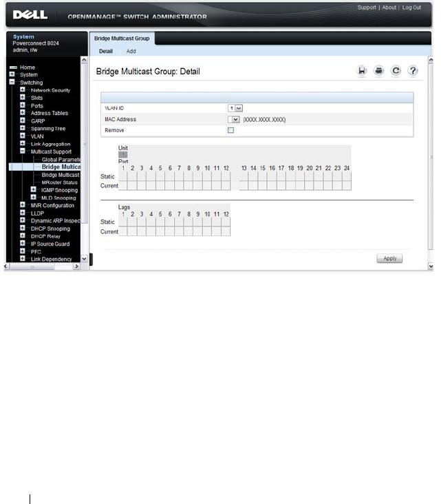Click the navigation tree vertical scrollbar thumb
Viewport: 441px width, 504px height.
(x=85, y=144)
